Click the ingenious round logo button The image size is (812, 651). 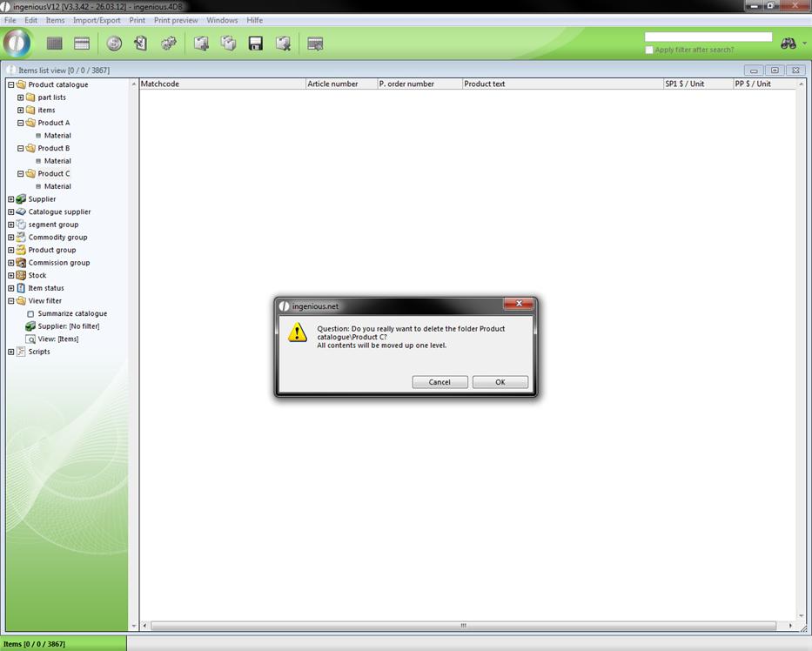tap(17, 44)
